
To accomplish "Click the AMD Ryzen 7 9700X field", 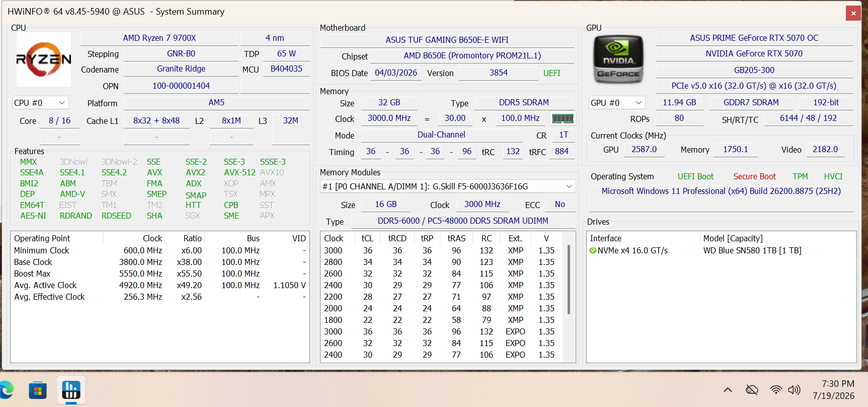I will (x=160, y=38).
